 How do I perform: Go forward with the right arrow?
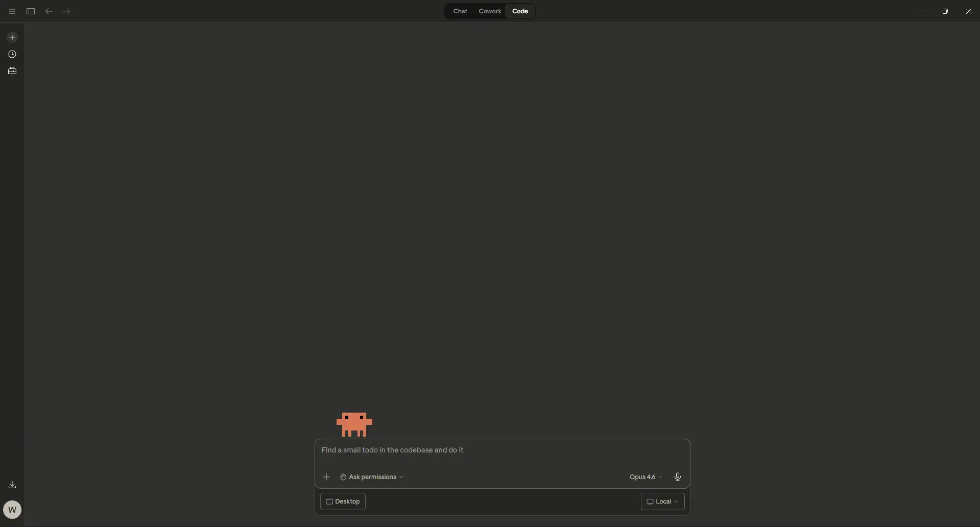pyautogui.click(x=67, y=11)
